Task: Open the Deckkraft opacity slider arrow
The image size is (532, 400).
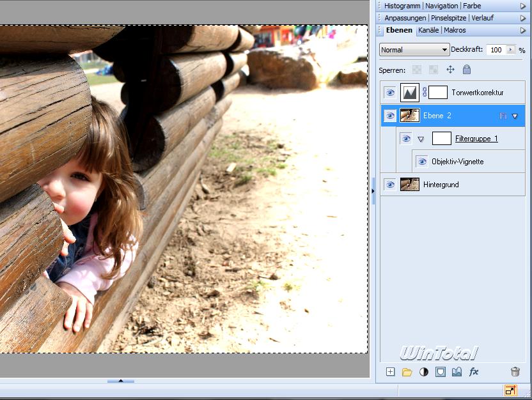Action: coord(510,50)
